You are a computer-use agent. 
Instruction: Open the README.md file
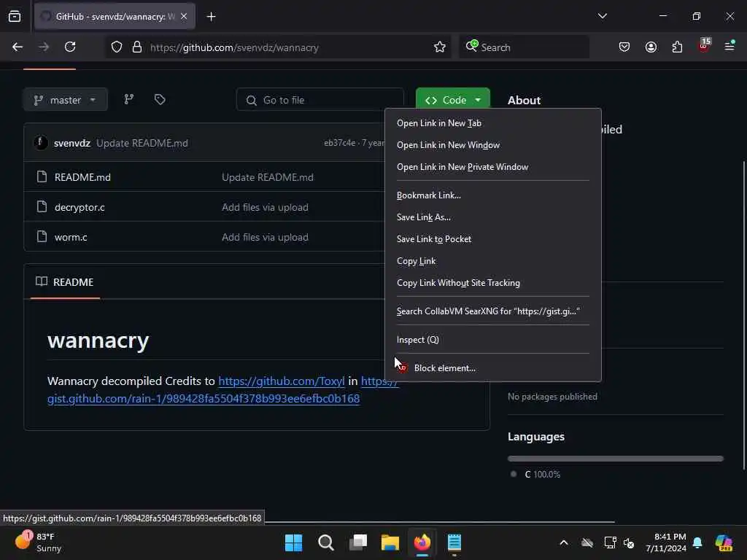coord(82,177)
